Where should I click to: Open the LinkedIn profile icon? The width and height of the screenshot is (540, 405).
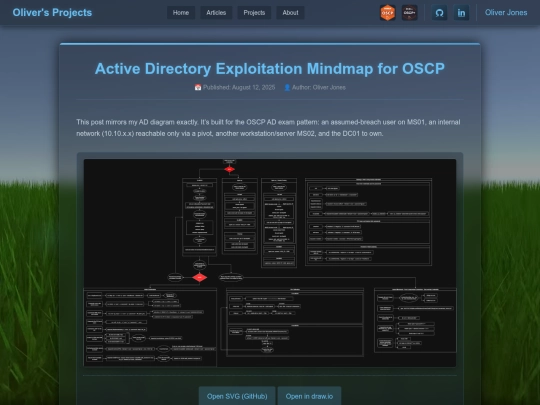(461, 13)
